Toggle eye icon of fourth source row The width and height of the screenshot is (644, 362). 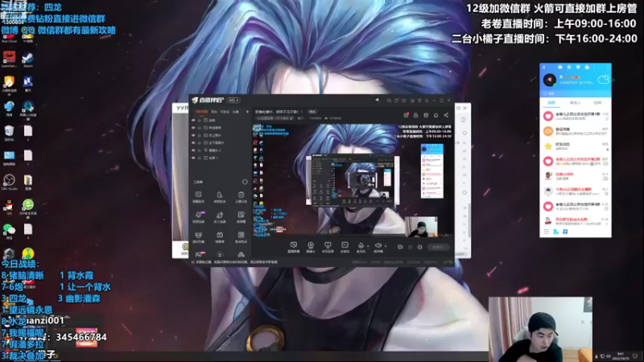click(x=193, y=142)
